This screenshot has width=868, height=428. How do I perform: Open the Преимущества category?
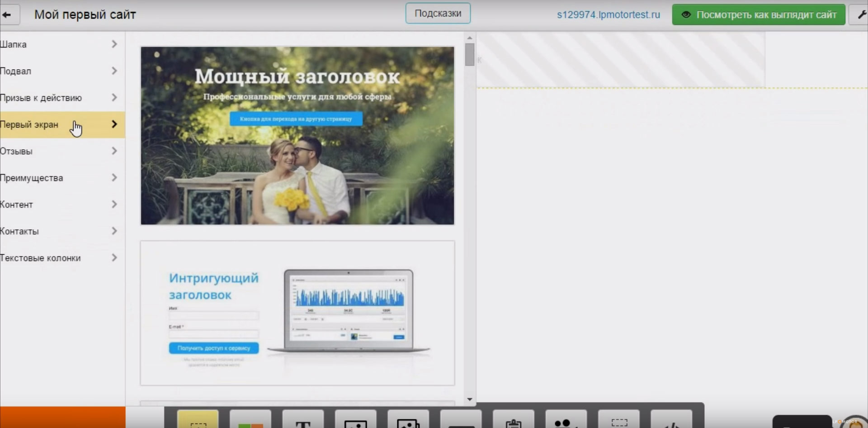[59, 178]
